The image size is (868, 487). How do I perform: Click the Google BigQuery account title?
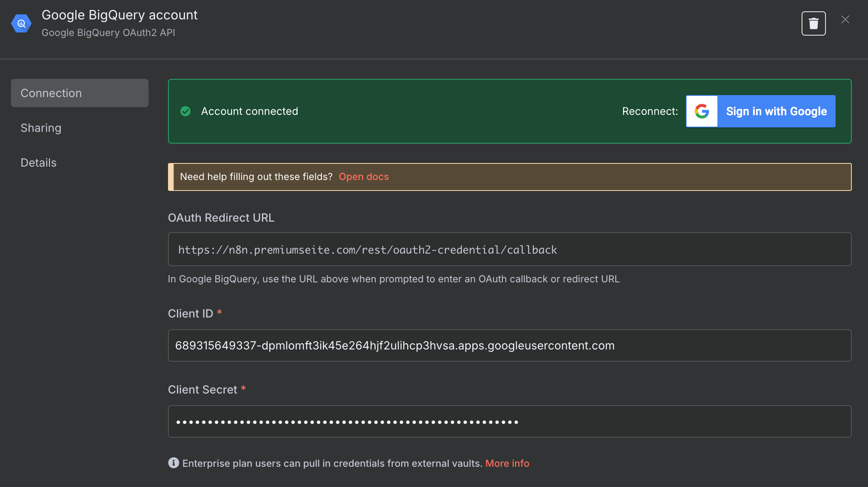pyautogui.click(x=119, y=15)
